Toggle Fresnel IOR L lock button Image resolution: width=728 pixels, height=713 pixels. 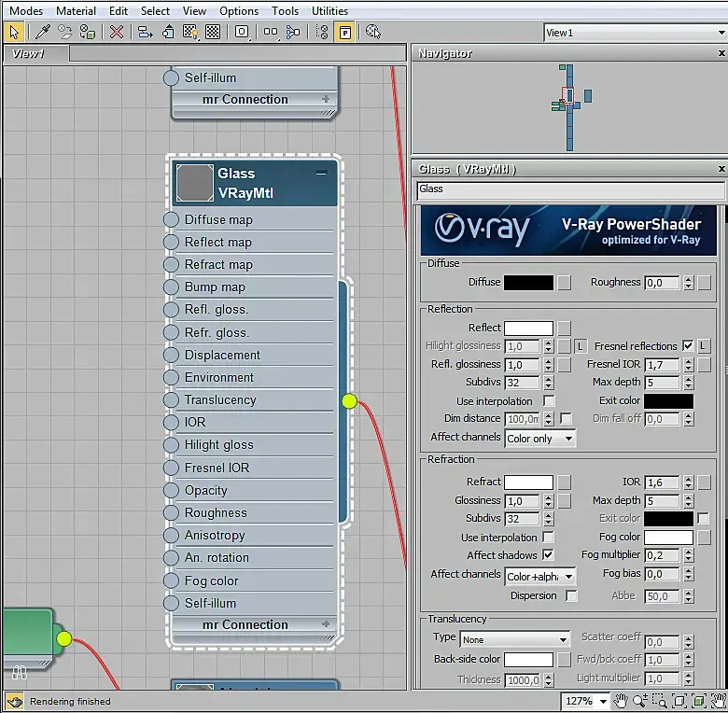coord(703,346)
